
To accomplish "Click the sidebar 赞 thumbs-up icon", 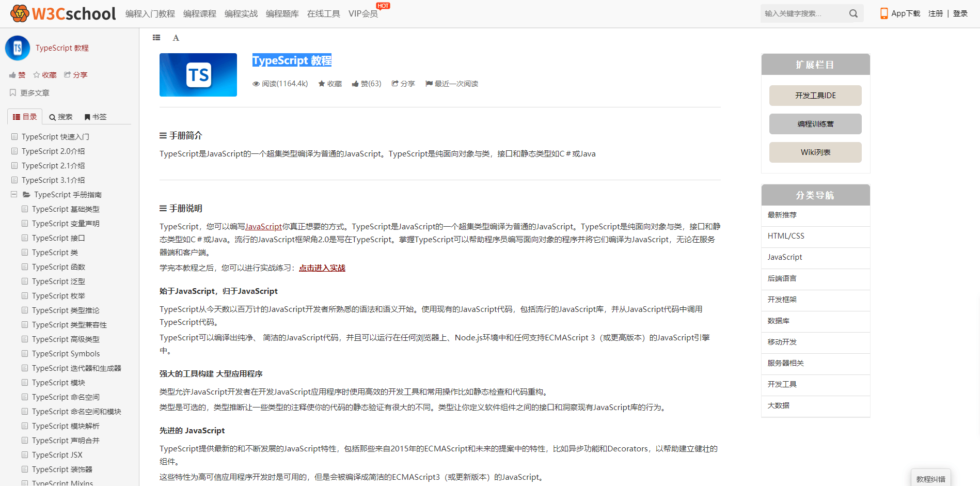I will (x=13, y=75).
